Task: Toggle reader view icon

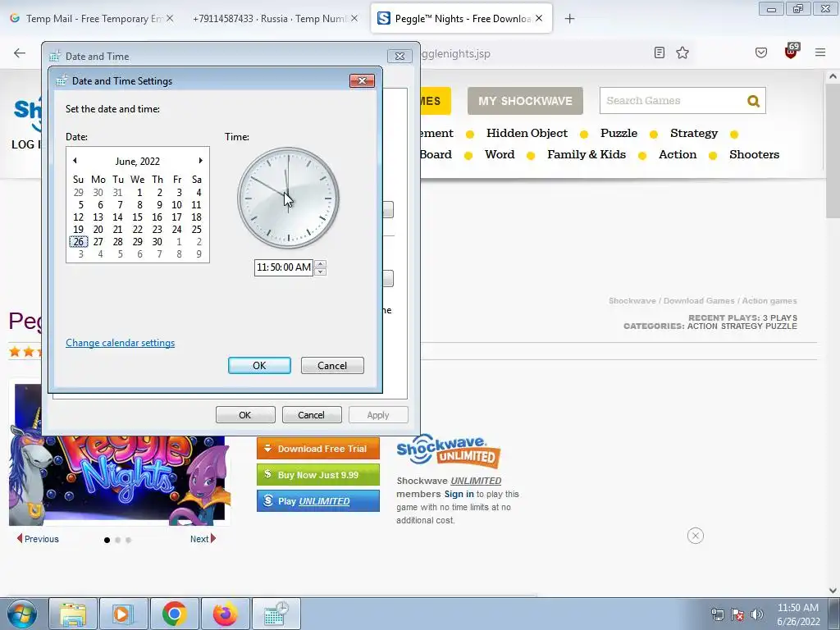Action: click(x=660, y=52)
